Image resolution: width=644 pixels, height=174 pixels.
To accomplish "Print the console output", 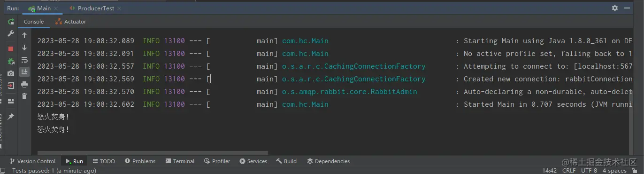I will [x=24, y=84].
